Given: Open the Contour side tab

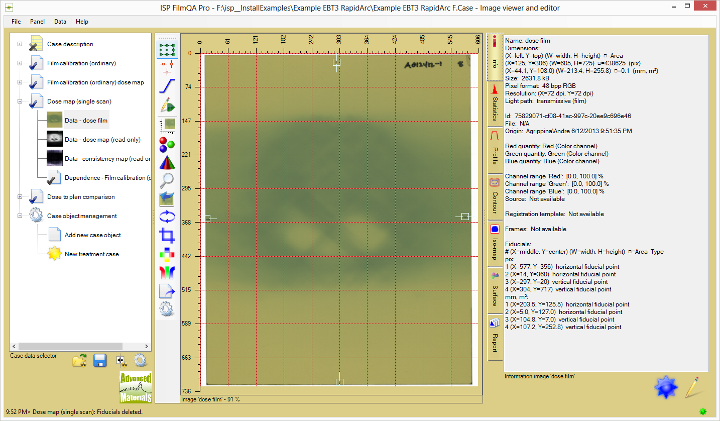Looking at the screenshot, I should (x=495, y=197).
